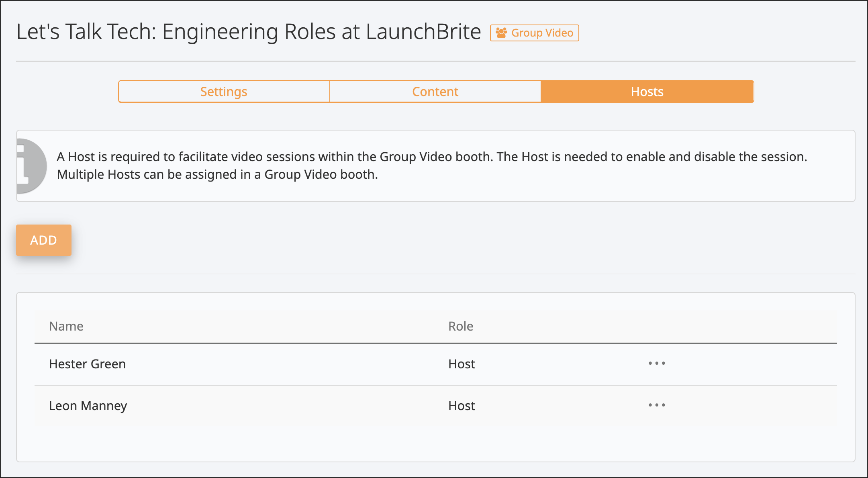868x478 pixels.
Task: Click the Group Video people icon
Action: [501, 33]
